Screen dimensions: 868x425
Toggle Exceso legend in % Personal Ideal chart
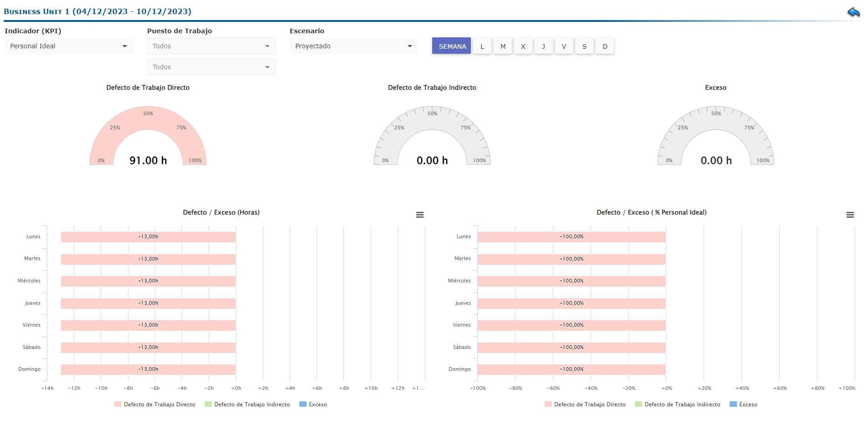744,405
